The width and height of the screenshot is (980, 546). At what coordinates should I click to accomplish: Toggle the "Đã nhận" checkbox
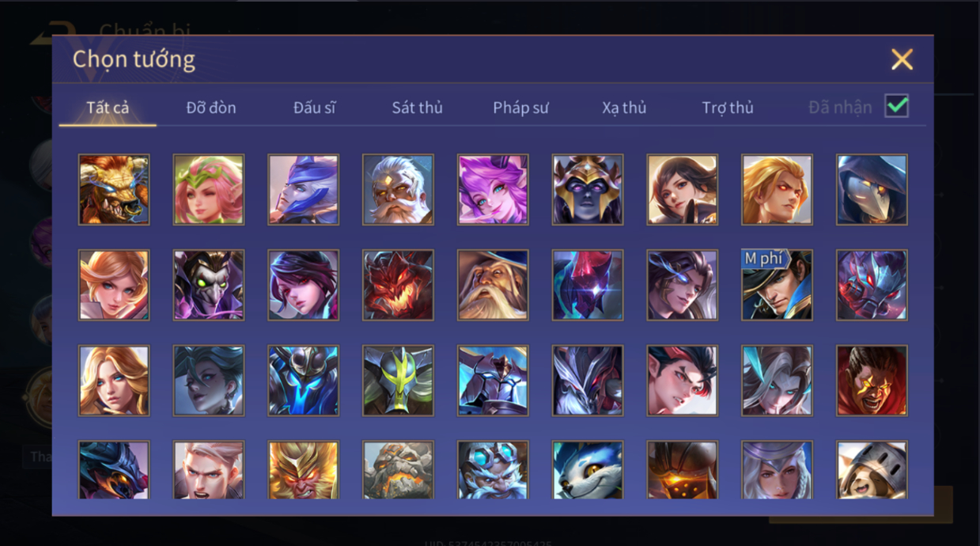point(896,106)
